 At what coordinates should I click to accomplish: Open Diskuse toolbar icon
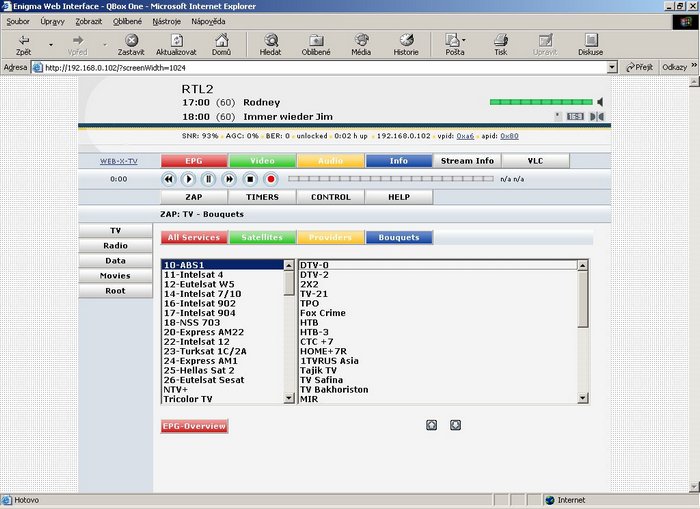591,40
